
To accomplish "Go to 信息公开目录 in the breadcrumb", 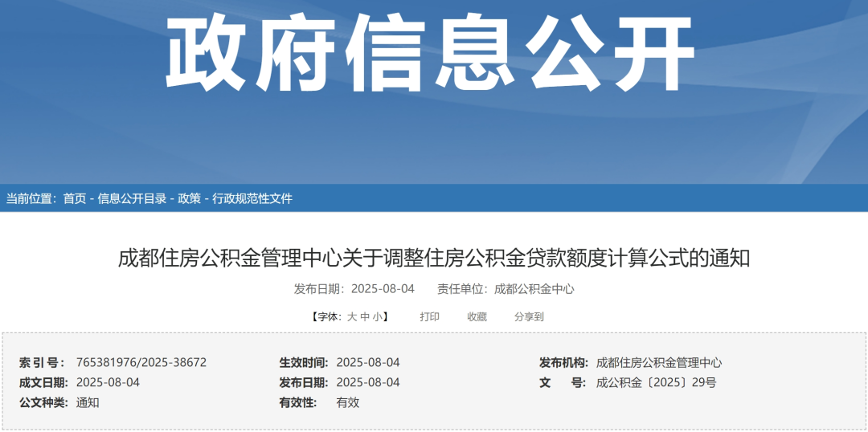I will (132, 198).
